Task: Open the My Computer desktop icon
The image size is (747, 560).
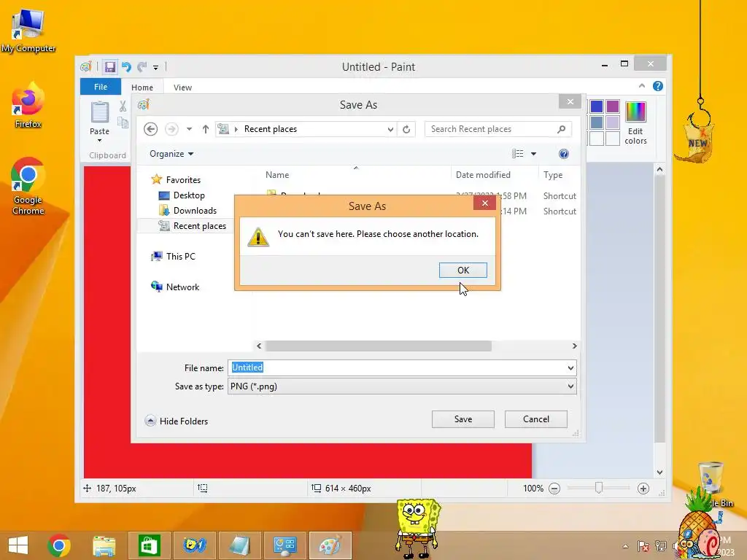Action: coord(28,31)
